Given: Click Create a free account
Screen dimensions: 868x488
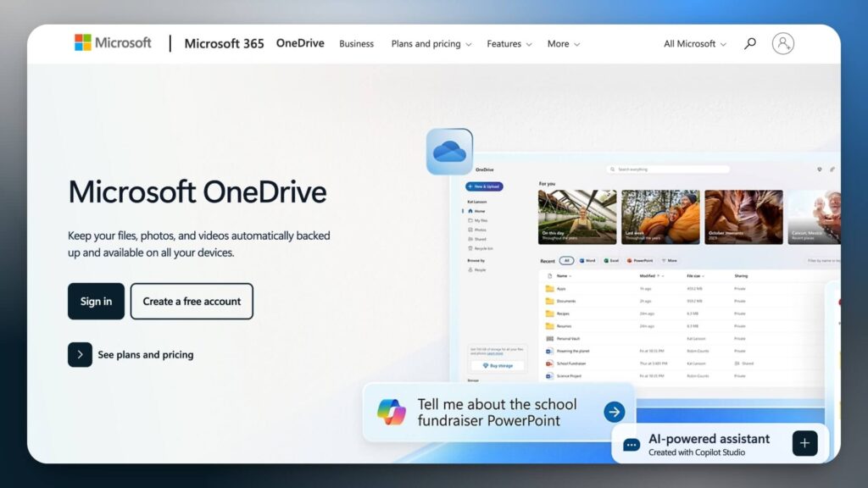Looking at the screenshot, I should (192, 301).
